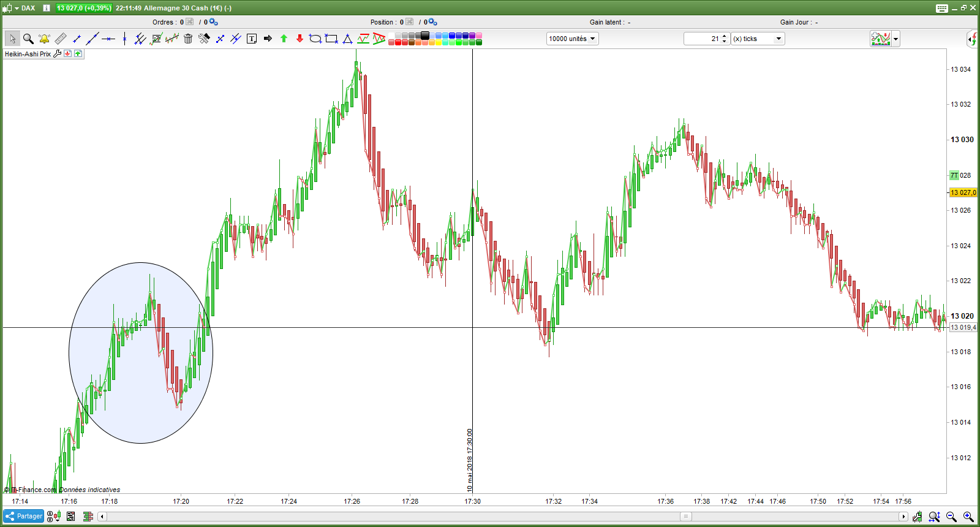
Task: Open the 10000 unités dropdown
Action: (x=572, y=39)
